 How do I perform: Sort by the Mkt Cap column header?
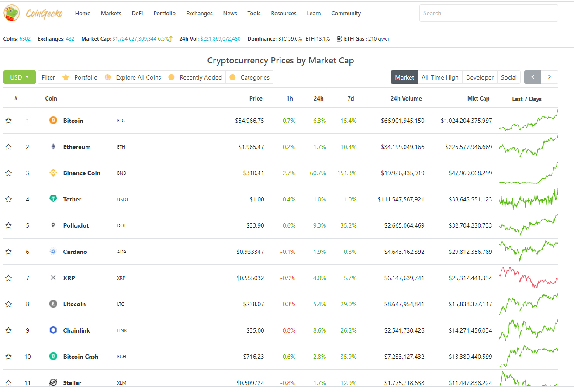click(478, 99)
